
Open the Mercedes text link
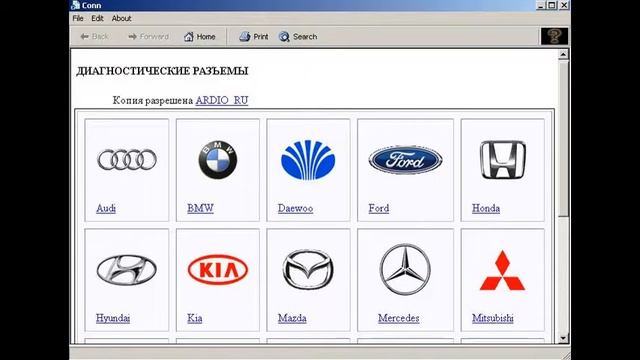pos(399,318)
